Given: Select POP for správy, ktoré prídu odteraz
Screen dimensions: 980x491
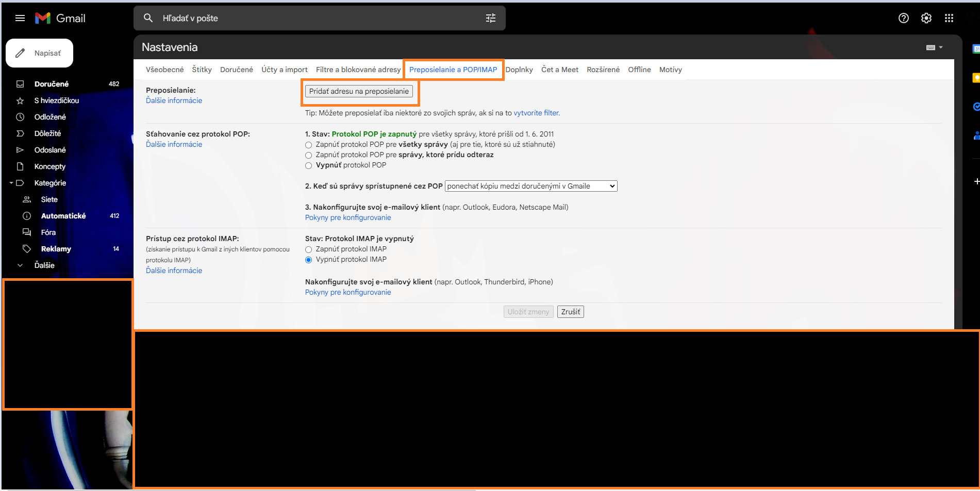Looking at the screenshot, I should coord(309,155).
